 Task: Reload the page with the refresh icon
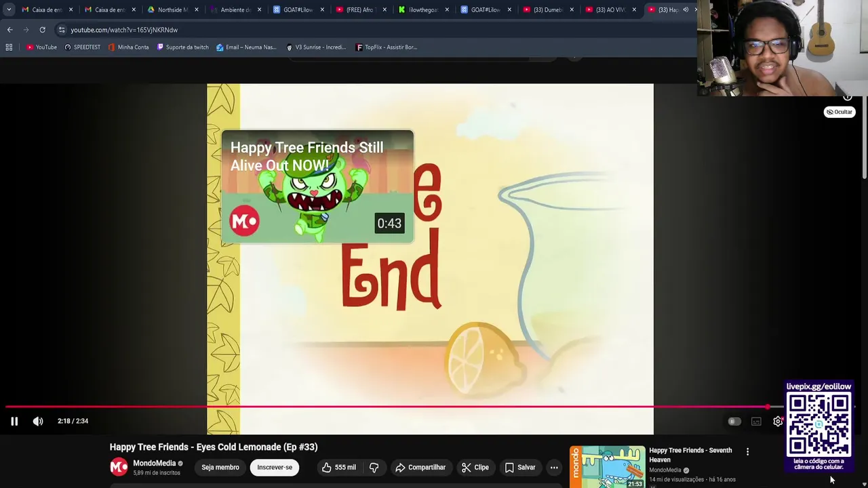pyautogui.click(x=42, y=30)
